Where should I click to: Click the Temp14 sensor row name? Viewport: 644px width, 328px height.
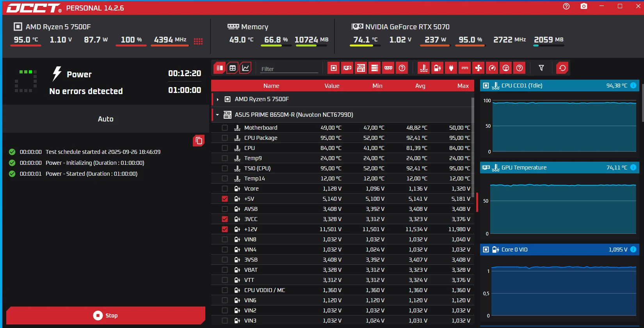pyautogui.click(x=254, y=178)
